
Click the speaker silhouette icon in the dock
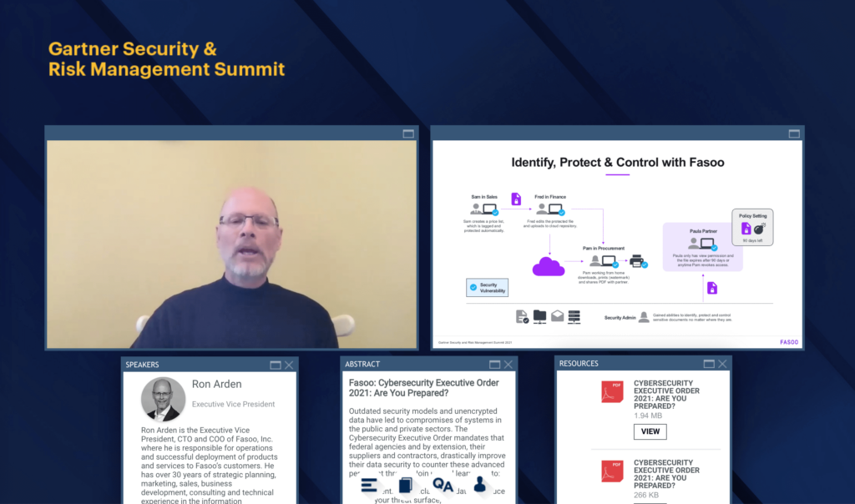tap(480, 485)
